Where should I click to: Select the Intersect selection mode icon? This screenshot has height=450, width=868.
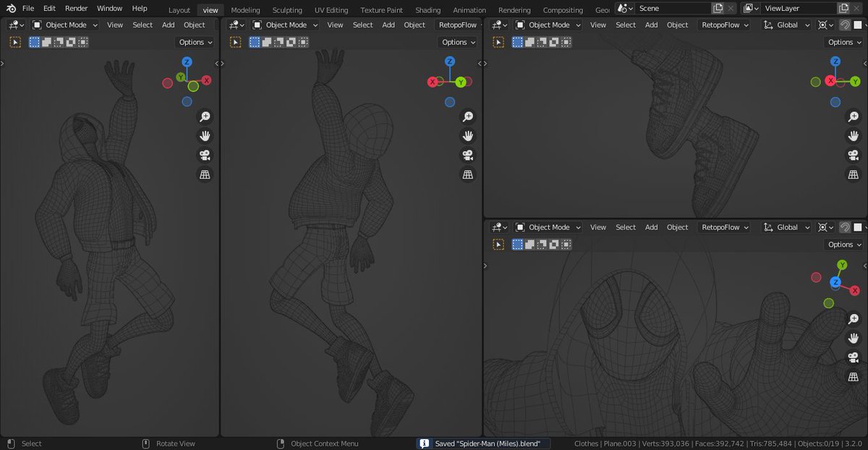click(x=82, y=42)
